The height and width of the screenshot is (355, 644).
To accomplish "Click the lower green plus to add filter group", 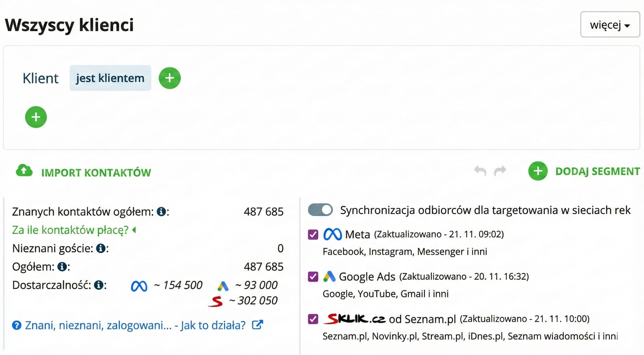I will [x=36, y=117].
